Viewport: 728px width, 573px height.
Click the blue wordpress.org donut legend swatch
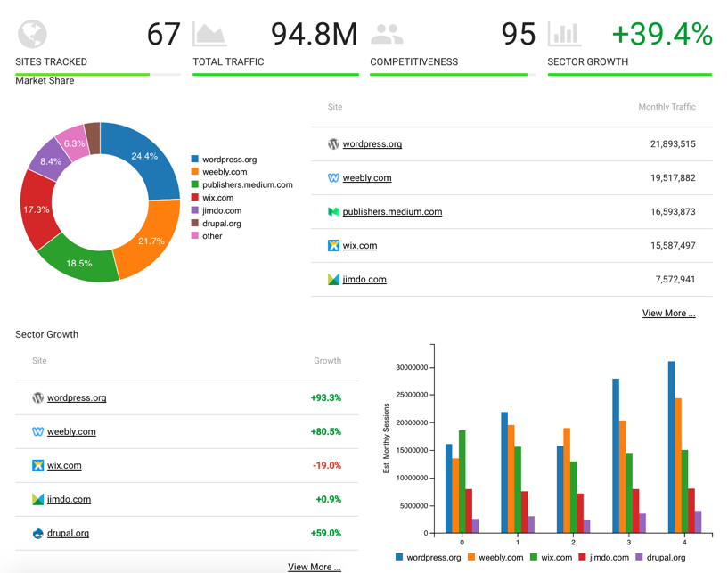pos(195,159)
